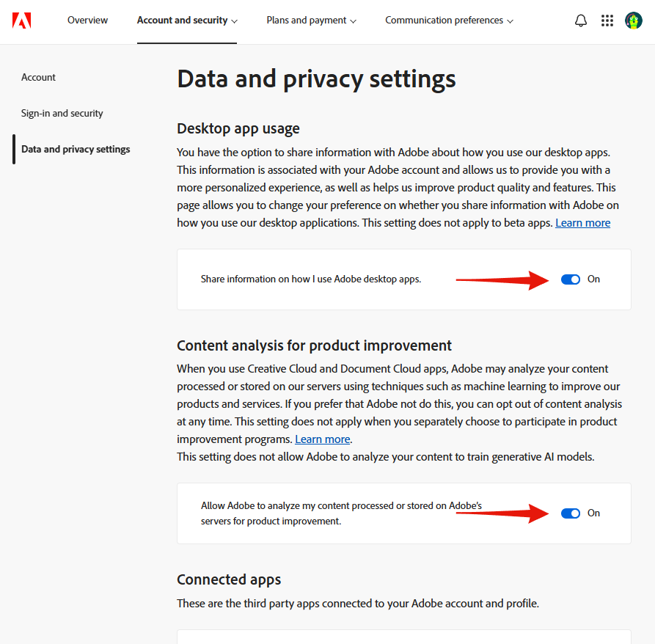The width and height of the screenshot is (655, 644).
Task: Click Content analysis for product improvement heading
Action: [x=314, y=345]
